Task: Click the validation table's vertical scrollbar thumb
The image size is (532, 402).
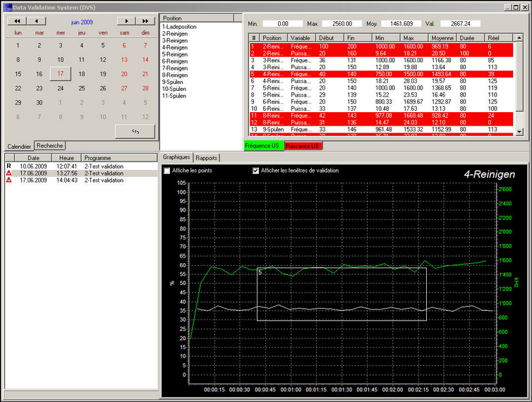Action: tap(519, 76)
